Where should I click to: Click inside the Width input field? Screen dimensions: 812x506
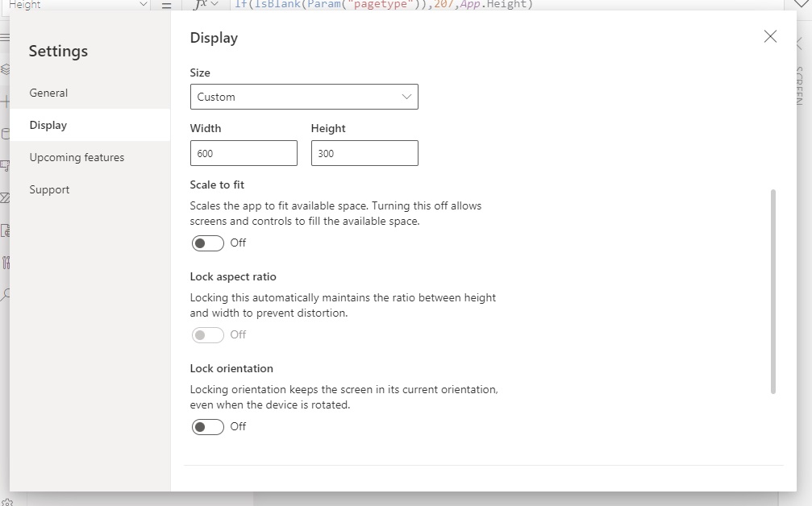[x=243, y=153]
